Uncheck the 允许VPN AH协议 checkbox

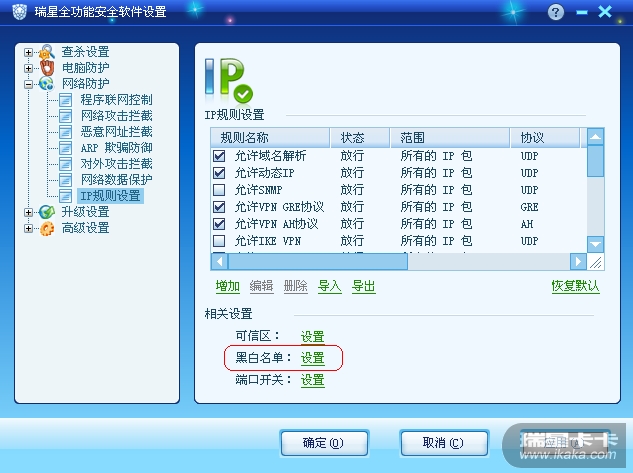tap(219, 224)
